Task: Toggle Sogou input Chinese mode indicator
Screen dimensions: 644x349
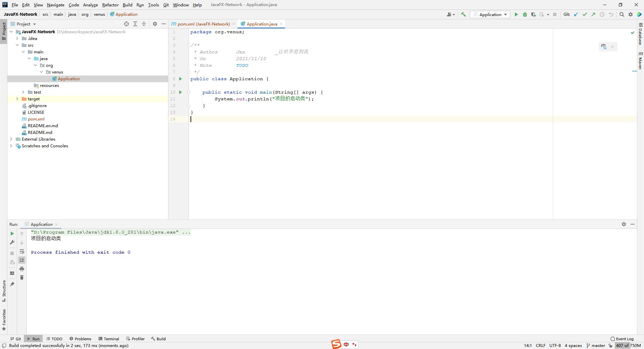Action: pyautogui.click(x=346, y=344)
